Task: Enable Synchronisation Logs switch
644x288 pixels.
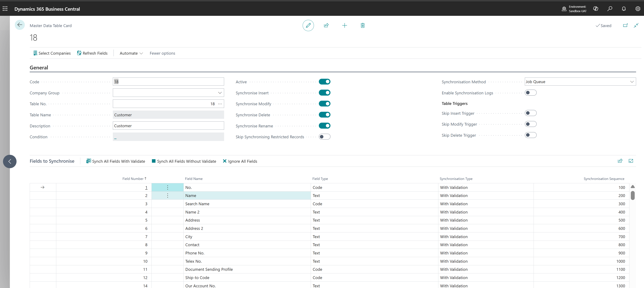Action: (x=530, y=93)
